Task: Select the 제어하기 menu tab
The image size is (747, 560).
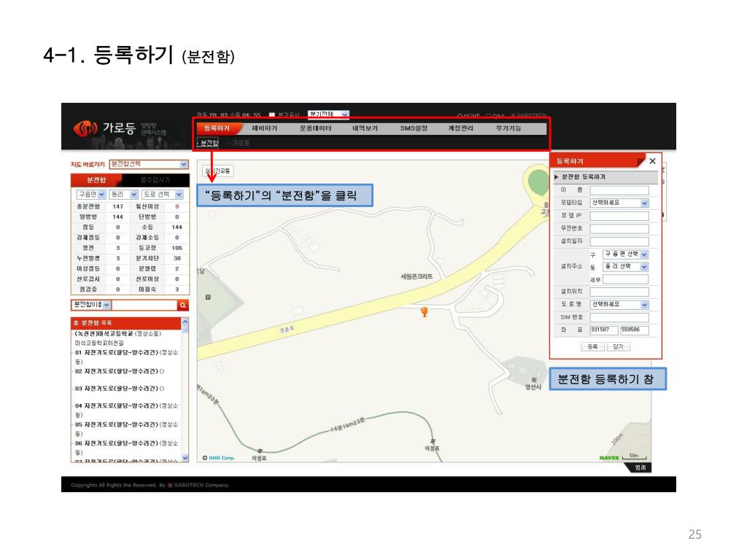Action: (x=264, y=128)
